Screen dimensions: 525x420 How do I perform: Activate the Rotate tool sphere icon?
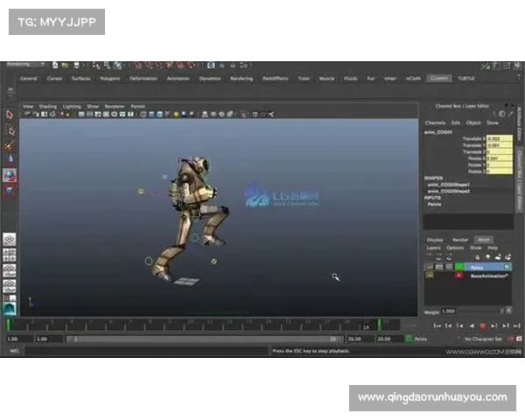[10, 175]
